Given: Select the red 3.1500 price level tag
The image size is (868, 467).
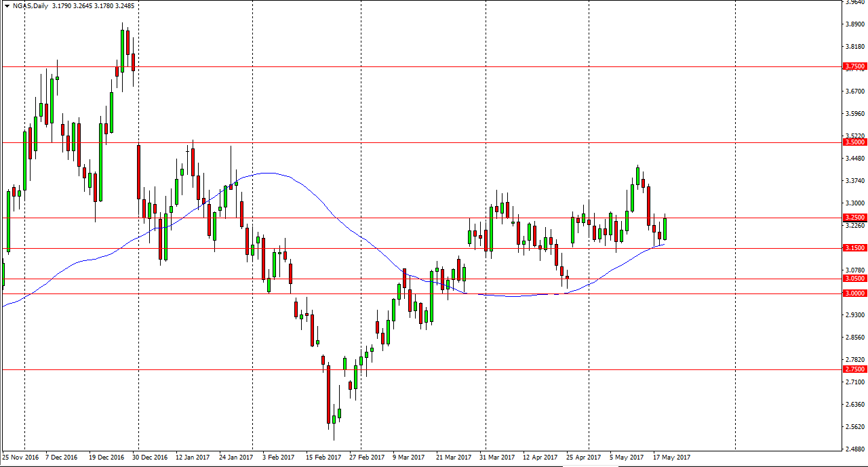Looking at the screenshot, I should 854,248.
